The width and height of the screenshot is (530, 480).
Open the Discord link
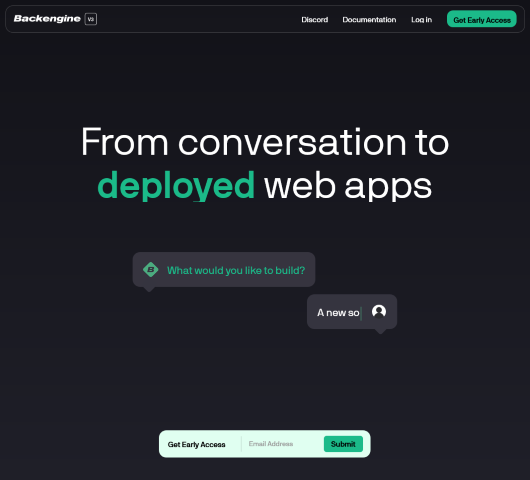(314, 20)
